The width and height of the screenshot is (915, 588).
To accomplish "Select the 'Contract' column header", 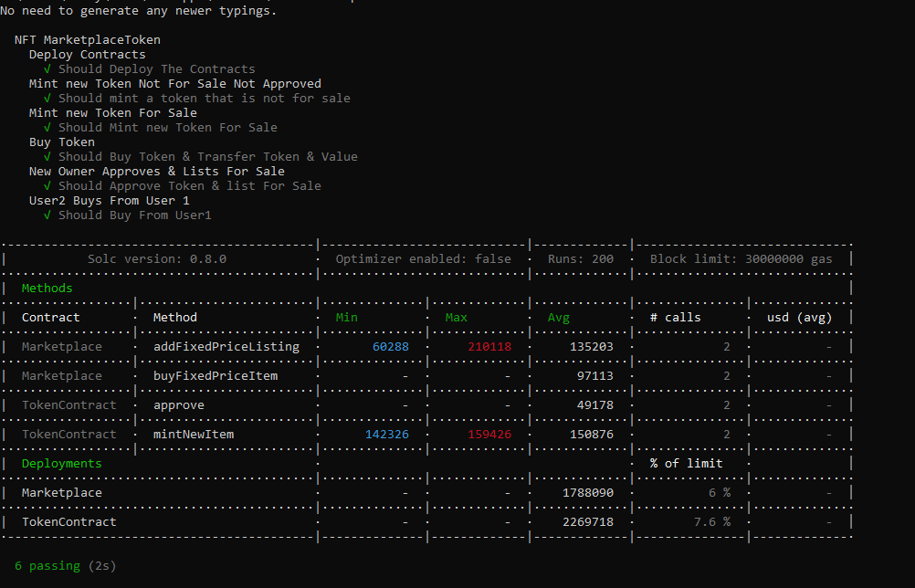I will 50,317.
